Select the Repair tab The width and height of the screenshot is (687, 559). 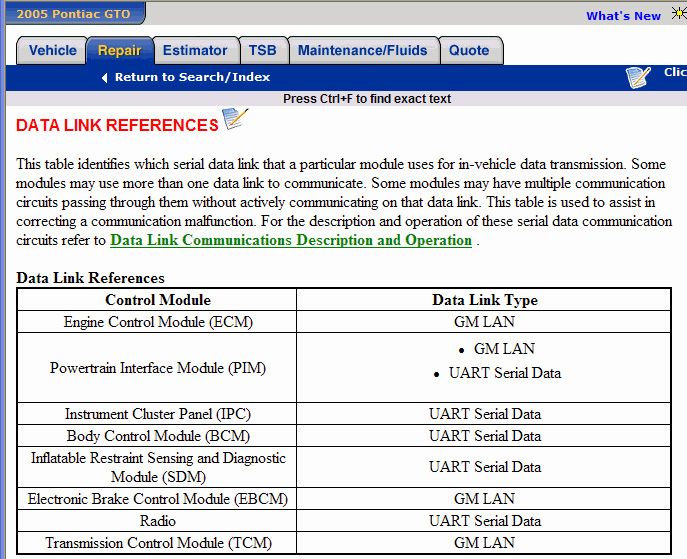[119, 51]
